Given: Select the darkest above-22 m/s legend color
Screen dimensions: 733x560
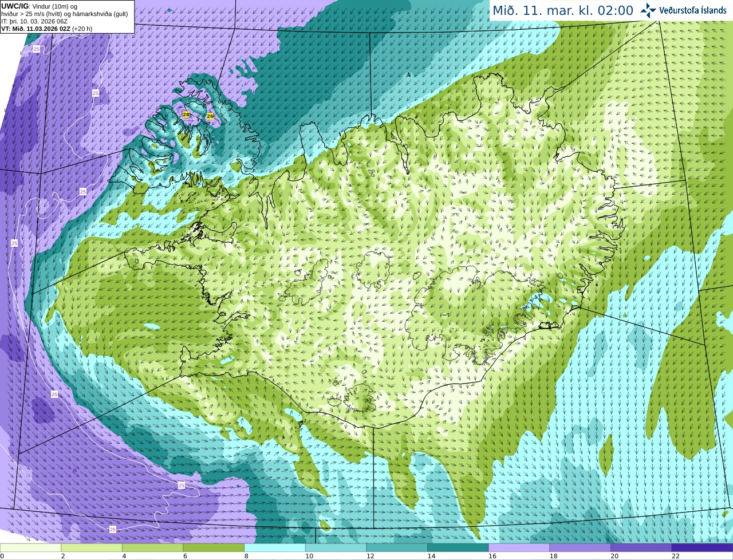Looking at the screenshot, I should tap(702, 547).
